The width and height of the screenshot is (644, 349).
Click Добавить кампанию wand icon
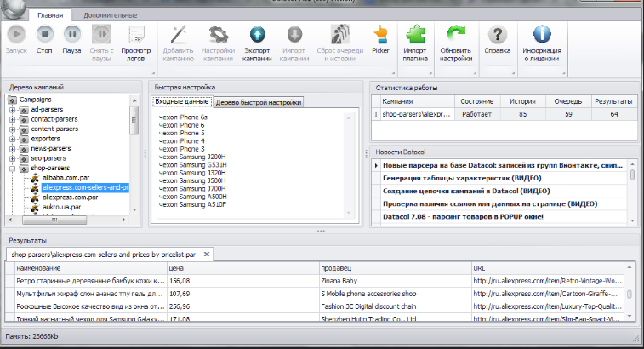pyautogui.click(x=179, y=35)
